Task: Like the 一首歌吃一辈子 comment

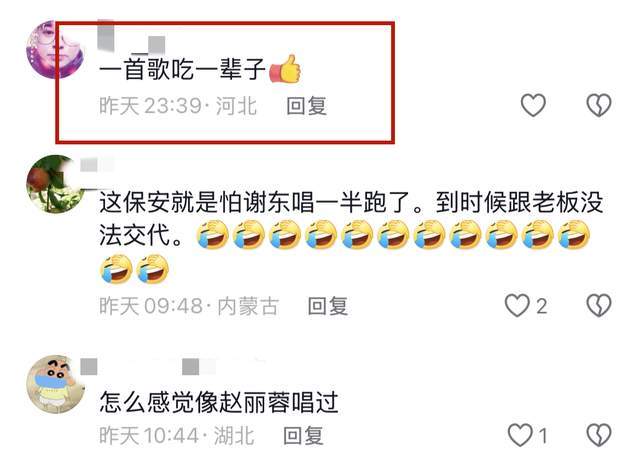Action: [533, 105]
